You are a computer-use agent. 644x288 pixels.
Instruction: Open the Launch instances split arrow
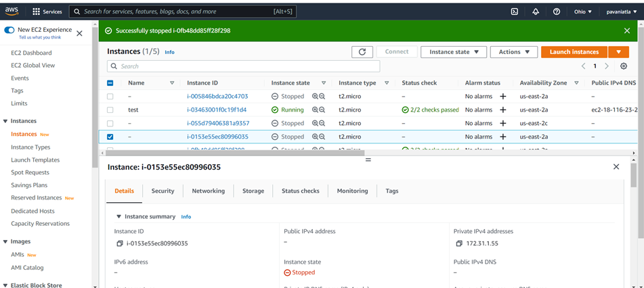click(x=618, y=51)
